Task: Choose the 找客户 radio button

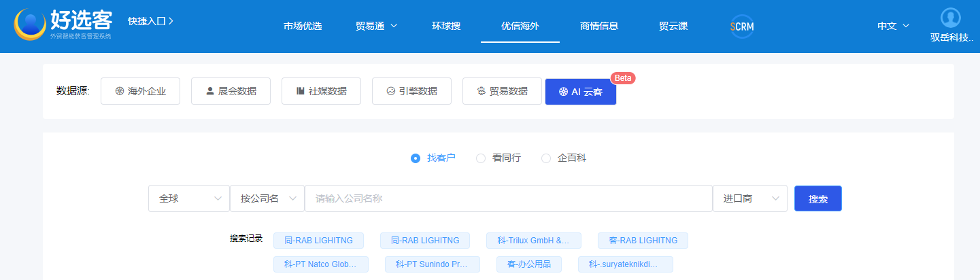Action: tap(416, 158)
